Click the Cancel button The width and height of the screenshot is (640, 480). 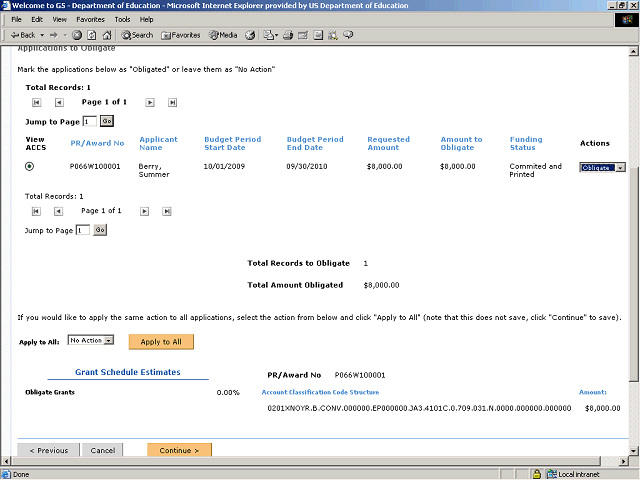coord(102,450)
